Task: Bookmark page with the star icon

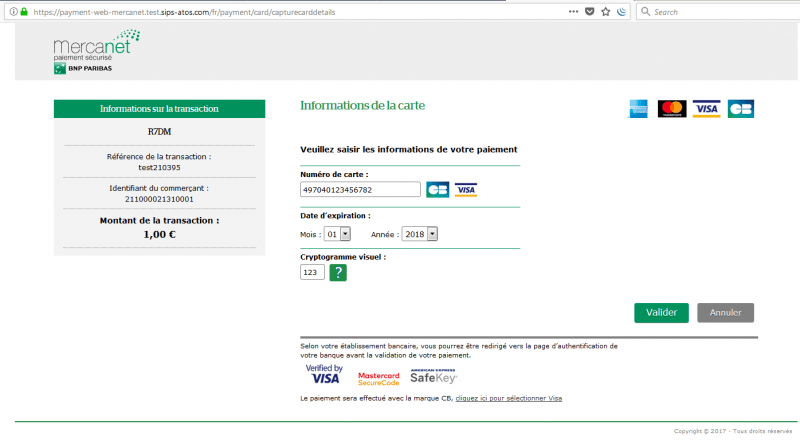Action: click(x=606, y=12)
